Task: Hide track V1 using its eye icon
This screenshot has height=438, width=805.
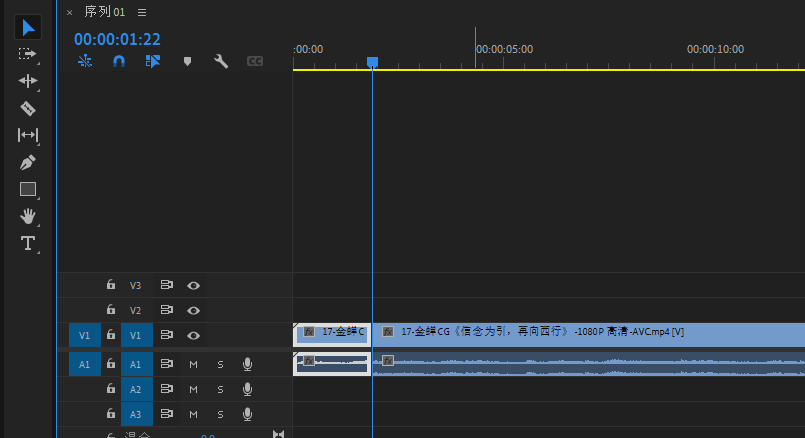Action: 194,335
